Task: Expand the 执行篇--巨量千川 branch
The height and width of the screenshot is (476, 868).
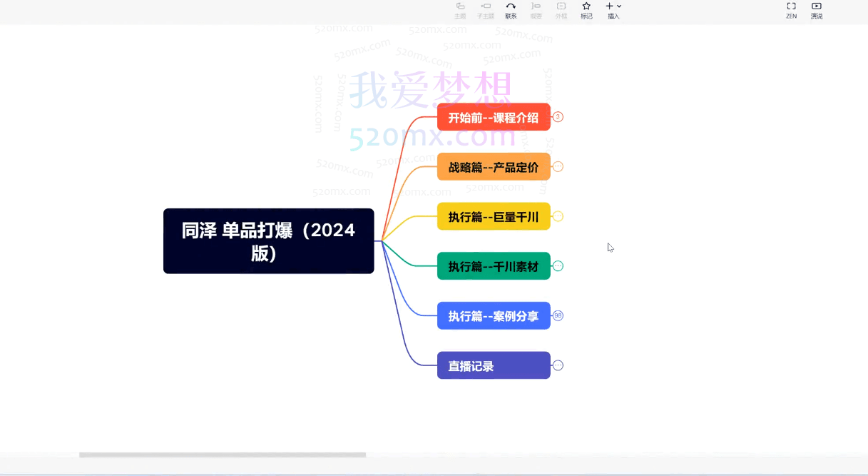Action: pos(558,216)
